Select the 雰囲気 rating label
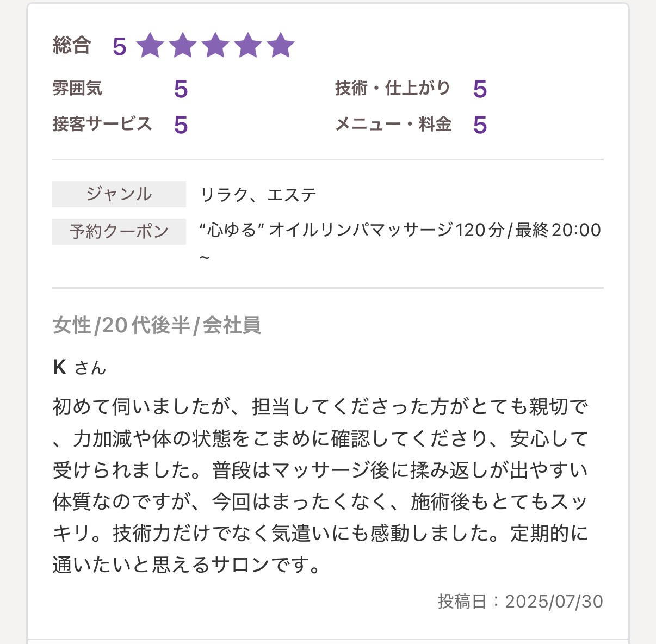 click(x=77, y=88)
